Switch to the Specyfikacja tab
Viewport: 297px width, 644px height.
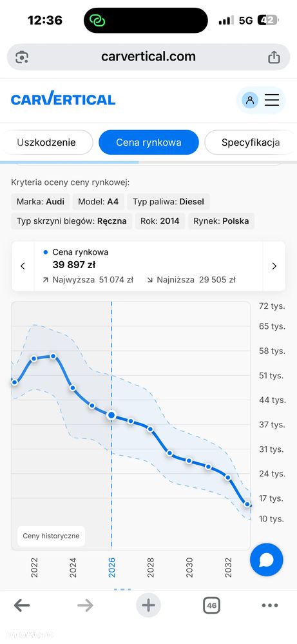250,142
